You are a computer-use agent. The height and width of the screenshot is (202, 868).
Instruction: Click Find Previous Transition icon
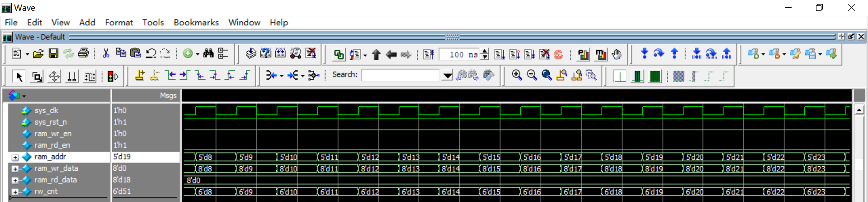(x=170, y=75)
